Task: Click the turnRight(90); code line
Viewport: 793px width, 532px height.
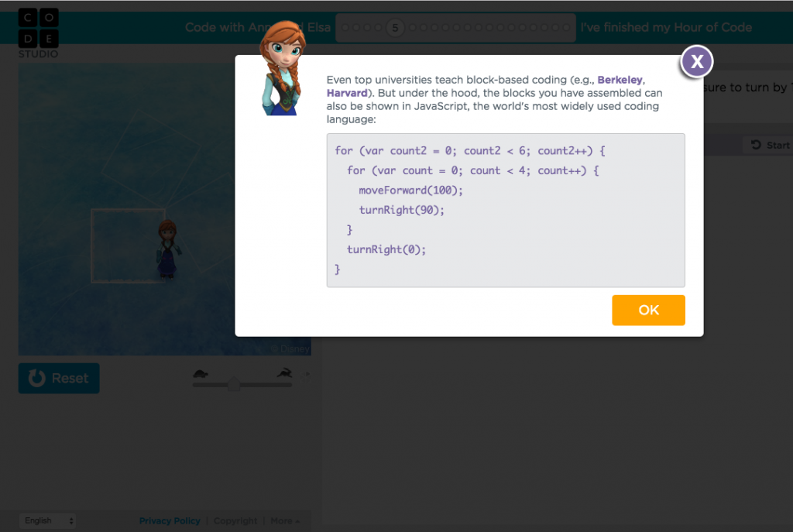Action: click(402, 211)
